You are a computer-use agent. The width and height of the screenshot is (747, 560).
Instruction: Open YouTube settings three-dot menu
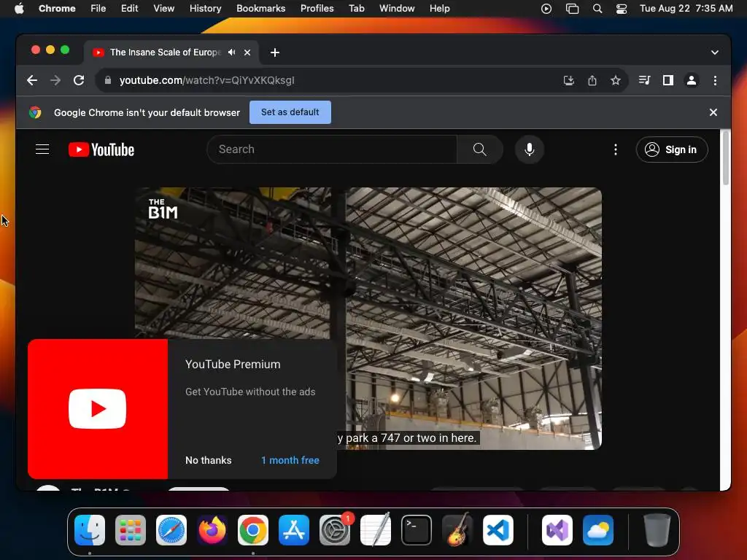pyautogui.click(x=616, y=149)
